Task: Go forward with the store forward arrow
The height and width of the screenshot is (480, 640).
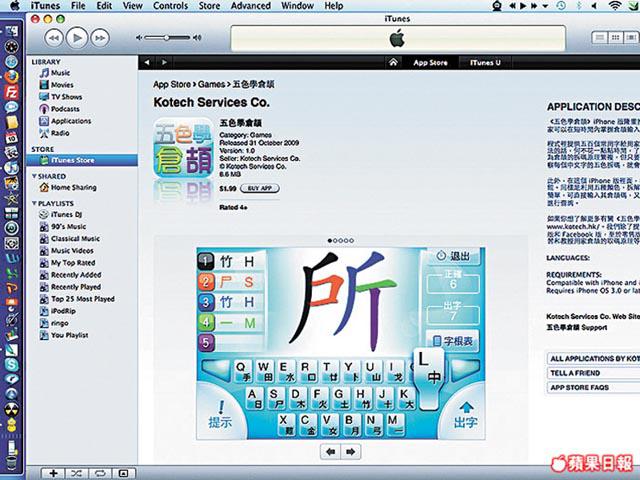Action: [164, 62]
